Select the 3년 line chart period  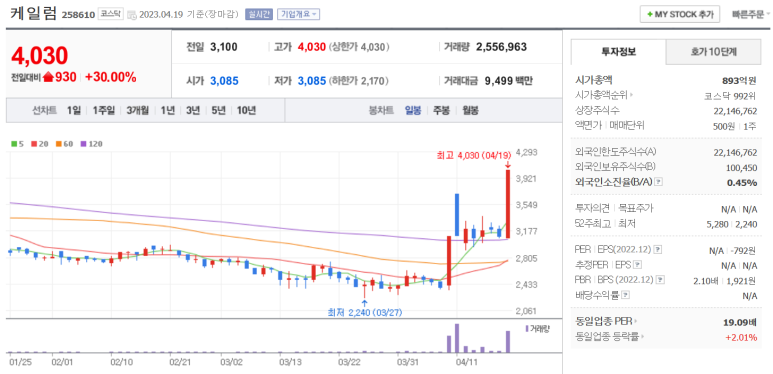pyautogui.click(x=193, y=110)
